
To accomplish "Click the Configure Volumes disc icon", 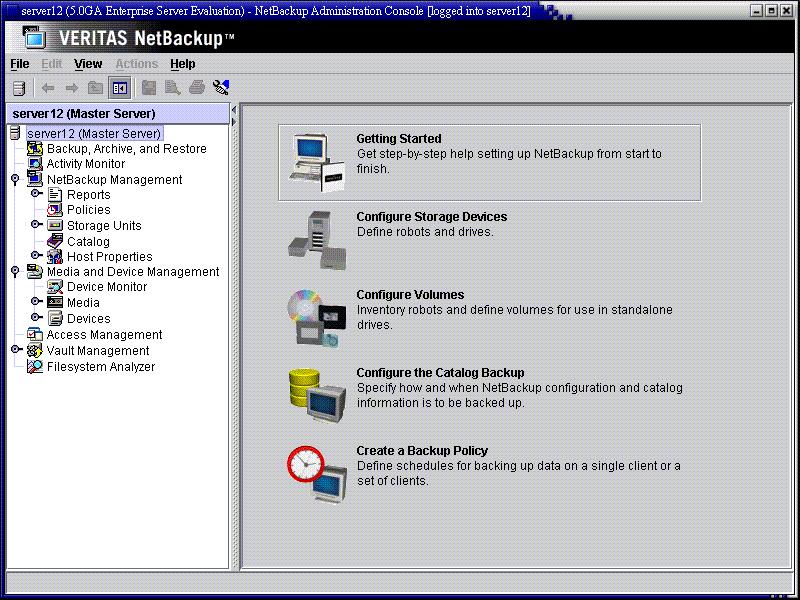I will (x=317, y=318).
